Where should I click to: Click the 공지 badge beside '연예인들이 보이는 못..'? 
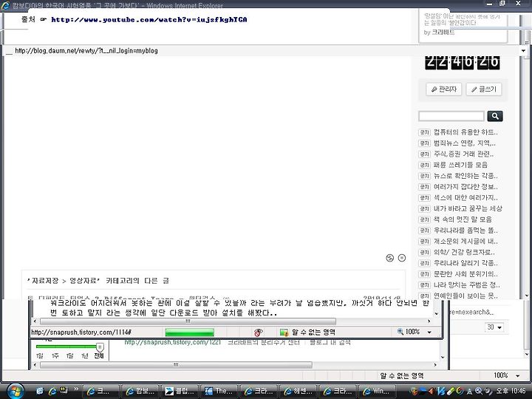point(424,296)
